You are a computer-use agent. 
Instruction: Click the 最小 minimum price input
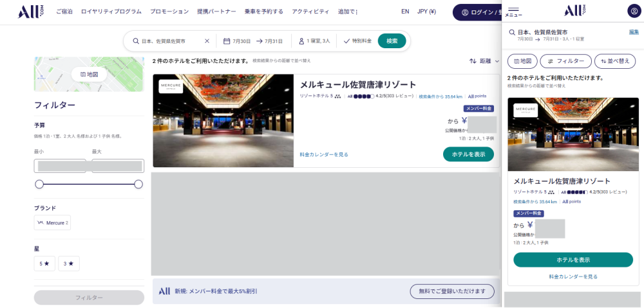point(60,166)
